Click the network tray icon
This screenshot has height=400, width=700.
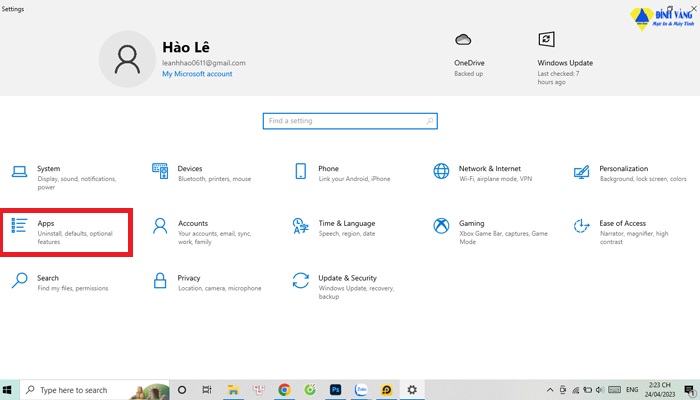coord(575,390)
